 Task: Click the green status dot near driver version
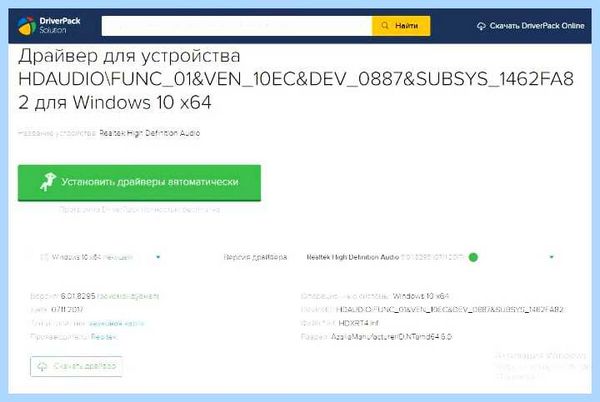pyautogui.click(x=473, y=257)
